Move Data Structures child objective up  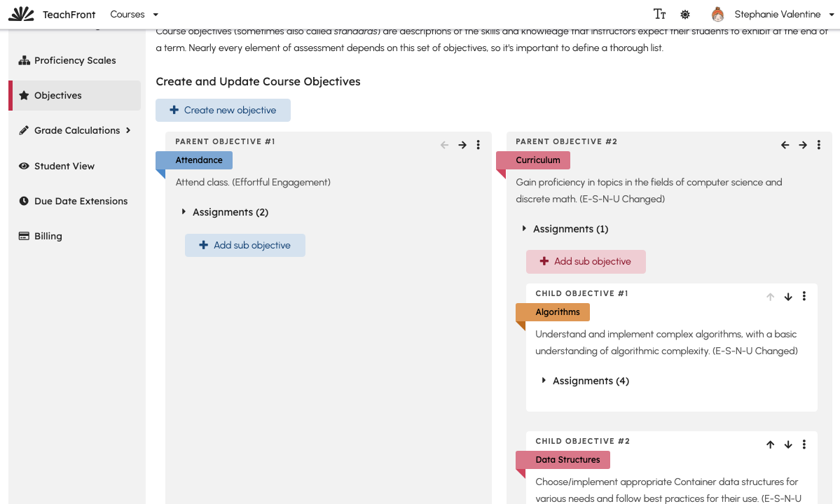click(x=771, y=444)
